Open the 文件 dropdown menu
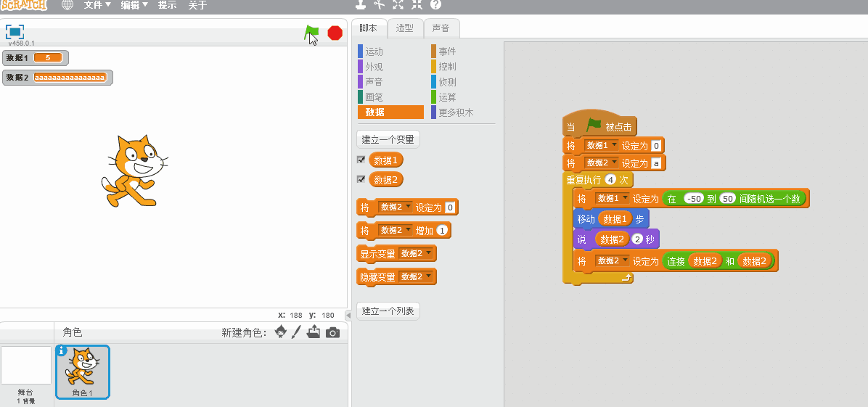Viewport: 868px width, 407px height. (x=97, y=5)
